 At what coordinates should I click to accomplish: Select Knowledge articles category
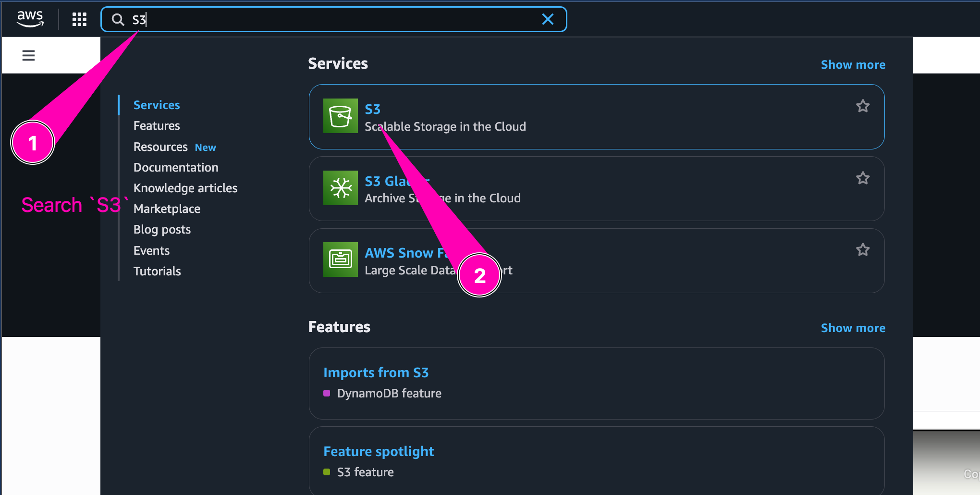(185, 188)
